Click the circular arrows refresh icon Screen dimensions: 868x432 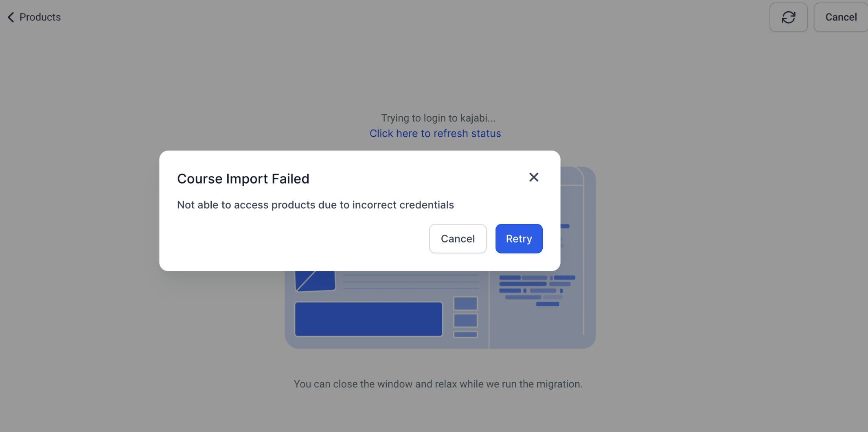pyautogui.click(x=788, y=17)
